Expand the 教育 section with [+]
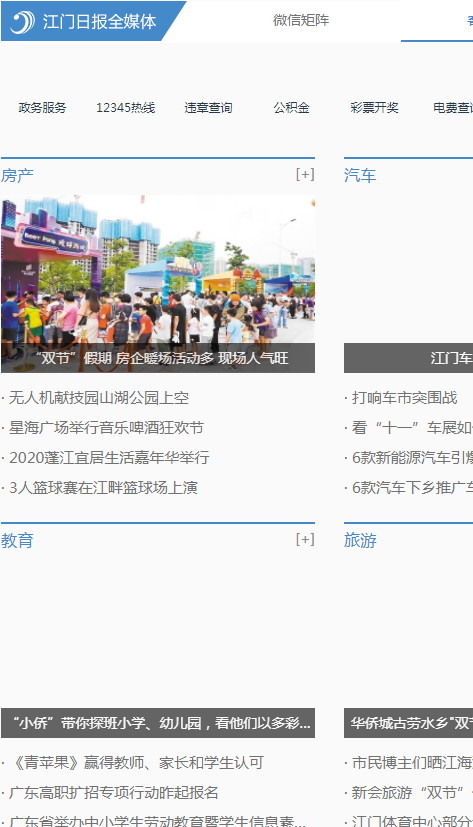 (305, 540)
